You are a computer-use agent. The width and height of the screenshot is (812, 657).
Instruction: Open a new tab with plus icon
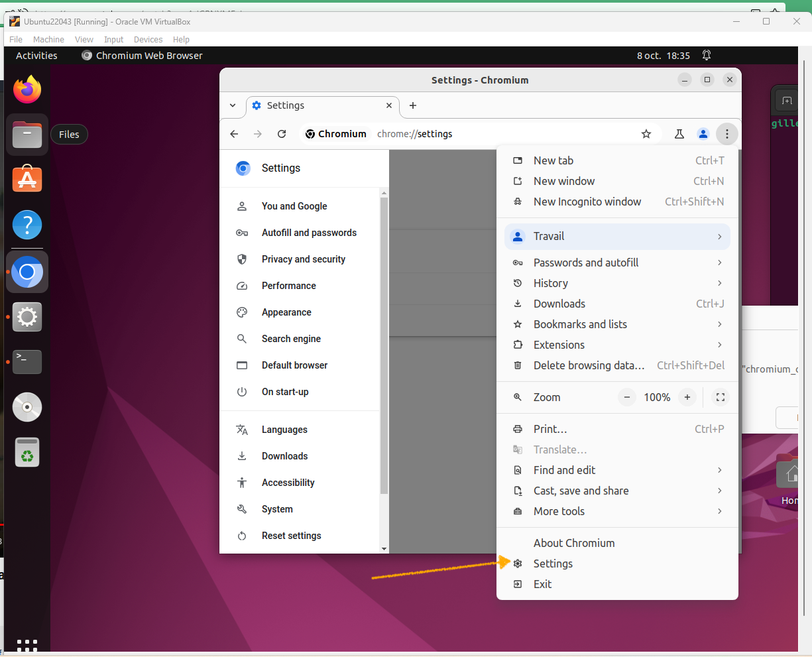[x=413, y=105]
